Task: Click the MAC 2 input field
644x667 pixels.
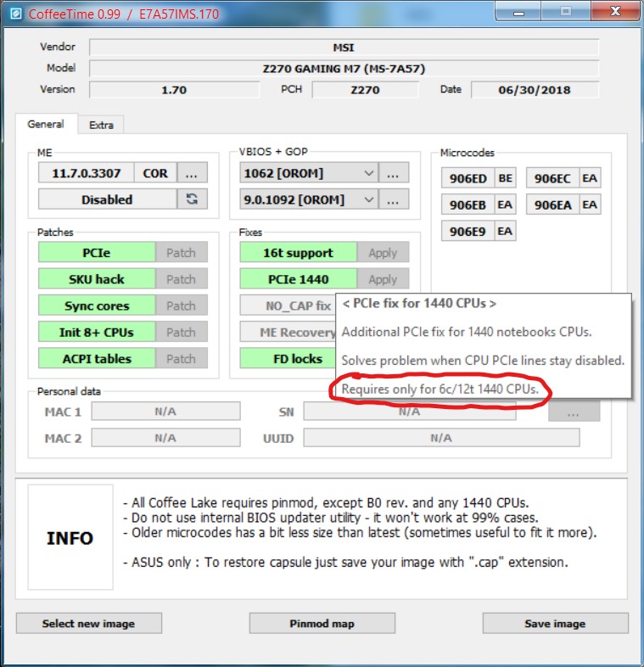Action: pos(166,438)
